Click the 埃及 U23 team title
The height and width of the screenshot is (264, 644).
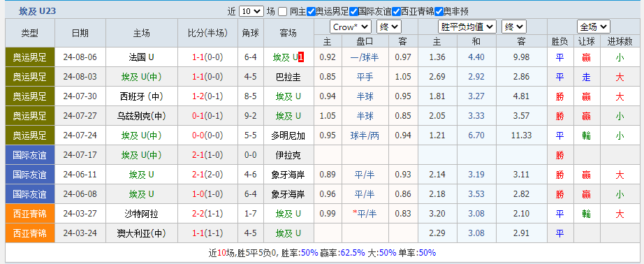[x=38, y=11]
